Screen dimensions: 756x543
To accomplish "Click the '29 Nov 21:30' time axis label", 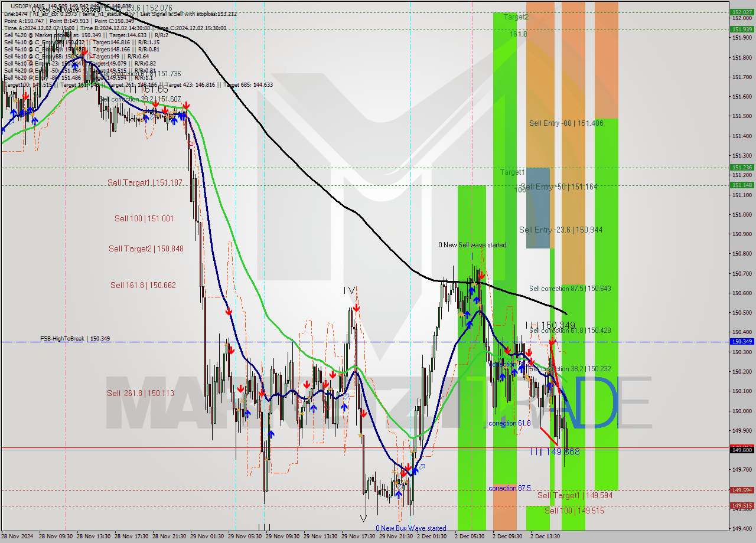I will pos(397,537).
